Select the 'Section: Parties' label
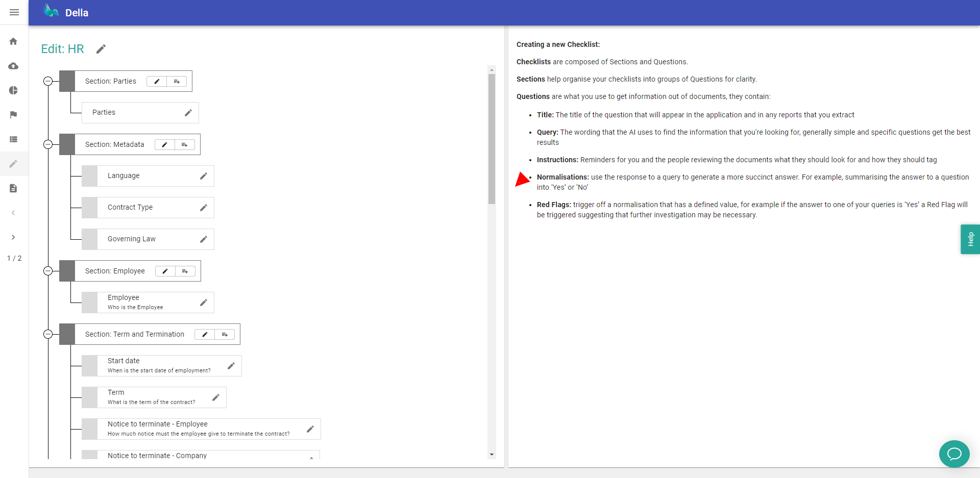Screen dimensions: 980x478 click(x=111, y=81)
